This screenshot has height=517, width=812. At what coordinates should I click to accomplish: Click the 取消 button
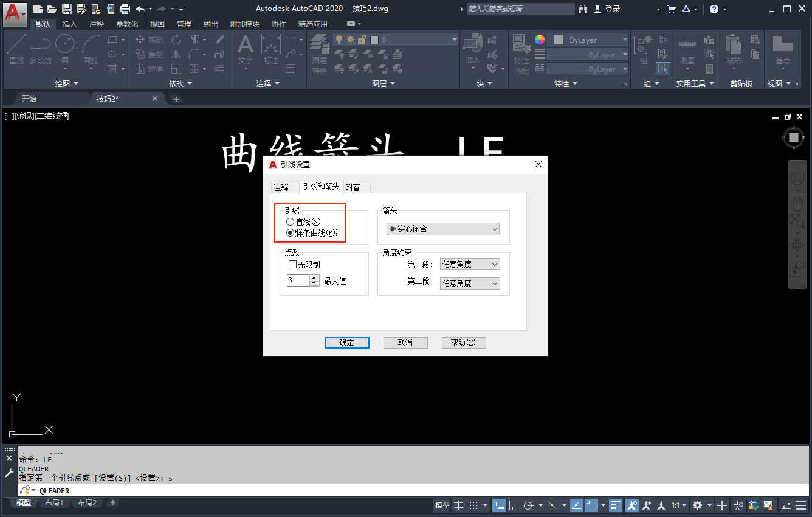pos(405,342)
